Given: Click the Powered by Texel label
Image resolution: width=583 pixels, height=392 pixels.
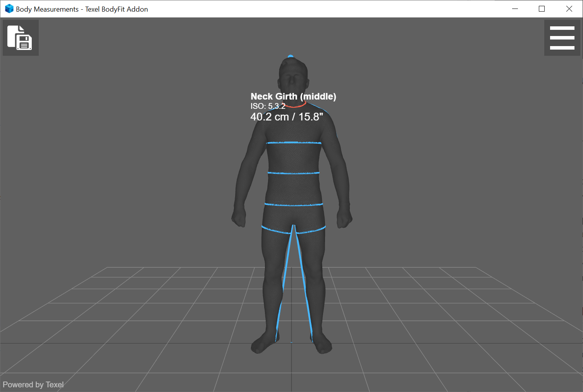Looking at the screenshot, I should point(33,384).
